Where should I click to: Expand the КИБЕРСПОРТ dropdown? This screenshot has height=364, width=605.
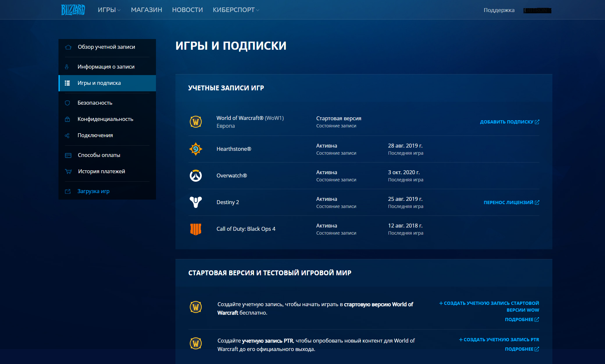pyautogui.click(x=236, y=10)
